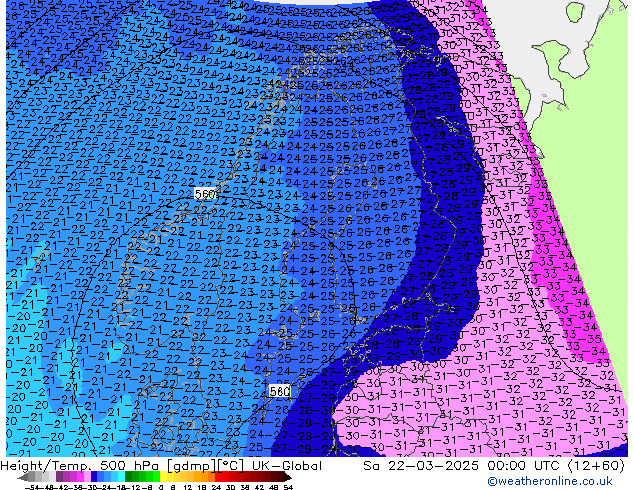Click the bright cyan band in the legend

pos(121,477)
